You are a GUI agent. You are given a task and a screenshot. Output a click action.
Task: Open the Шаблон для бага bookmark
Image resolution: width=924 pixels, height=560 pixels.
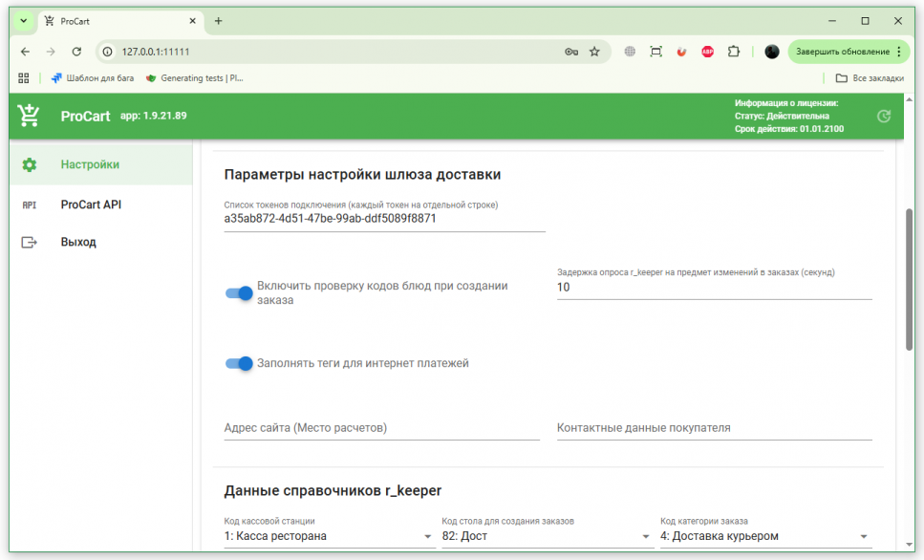coord(93,78)
